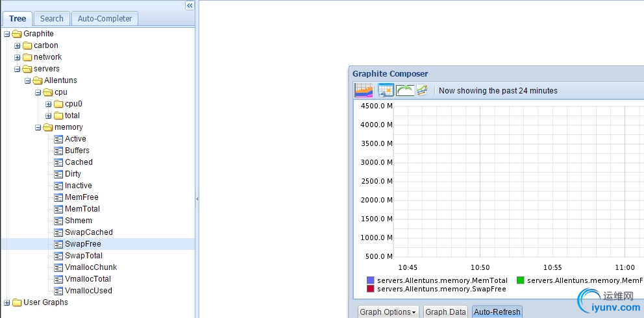
Task: Open the Graph Options dropdown menu
Action: tap(388, 312)
